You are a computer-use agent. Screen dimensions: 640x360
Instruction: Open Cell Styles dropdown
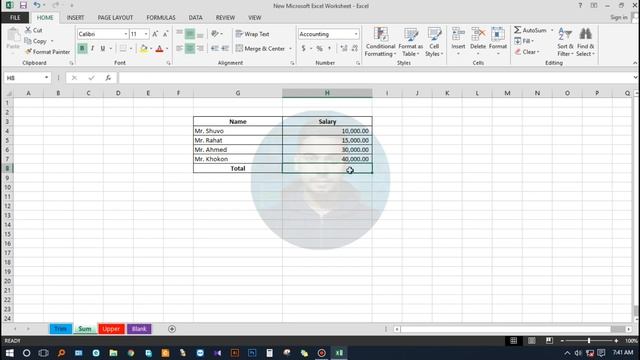tap(434, 42)
